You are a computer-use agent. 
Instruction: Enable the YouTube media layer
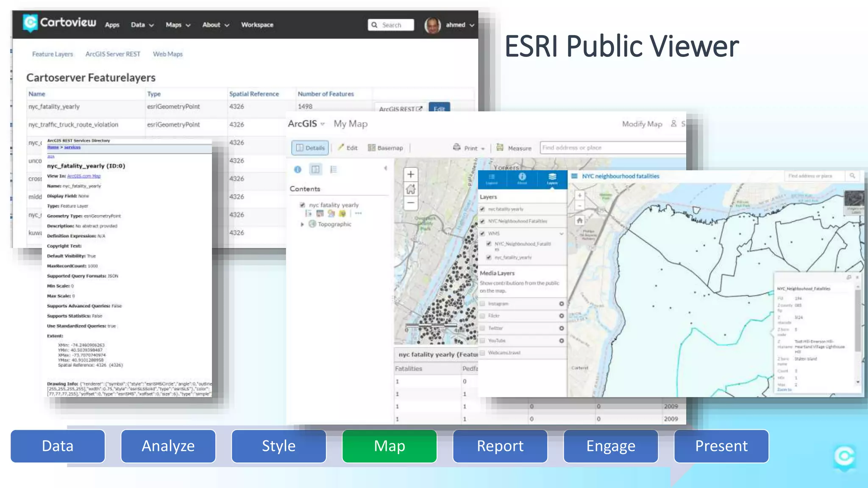pyautogui.click(x=482, y=340)
